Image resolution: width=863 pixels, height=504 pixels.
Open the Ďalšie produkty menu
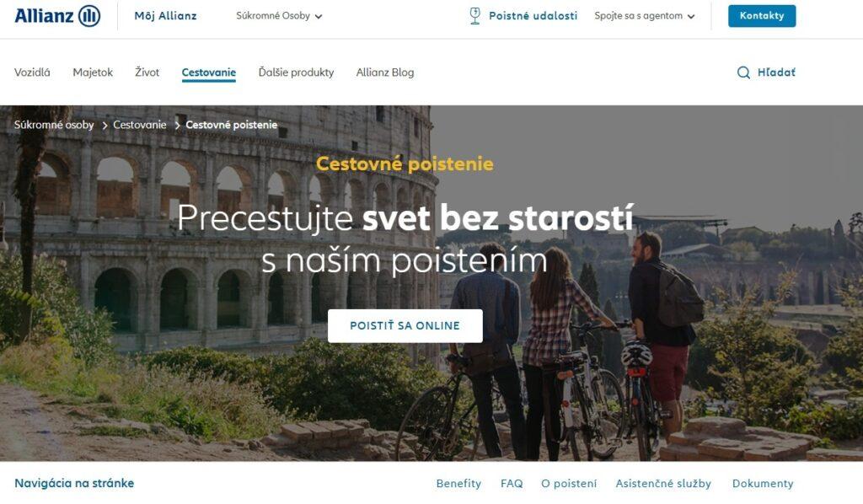[296, 72]
